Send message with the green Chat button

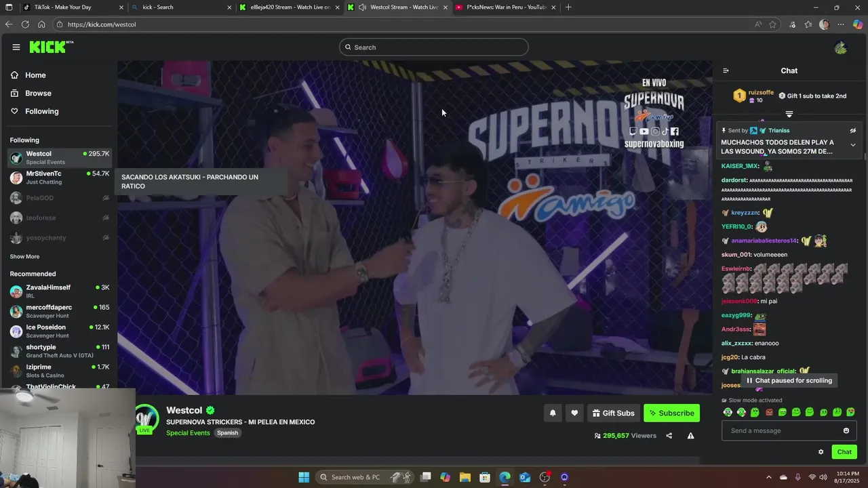click(844, 452)
